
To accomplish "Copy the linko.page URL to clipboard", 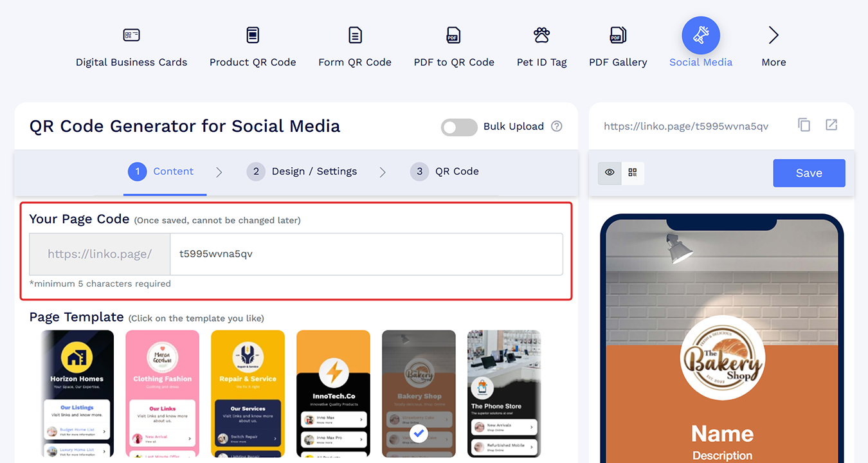I will [804, 125].
